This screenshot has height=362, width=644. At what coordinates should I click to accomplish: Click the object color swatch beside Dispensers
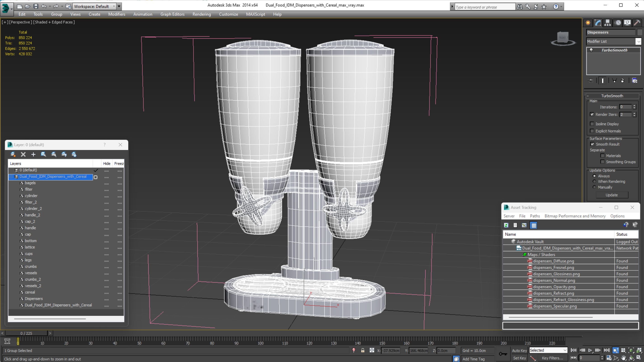[639, 32]
